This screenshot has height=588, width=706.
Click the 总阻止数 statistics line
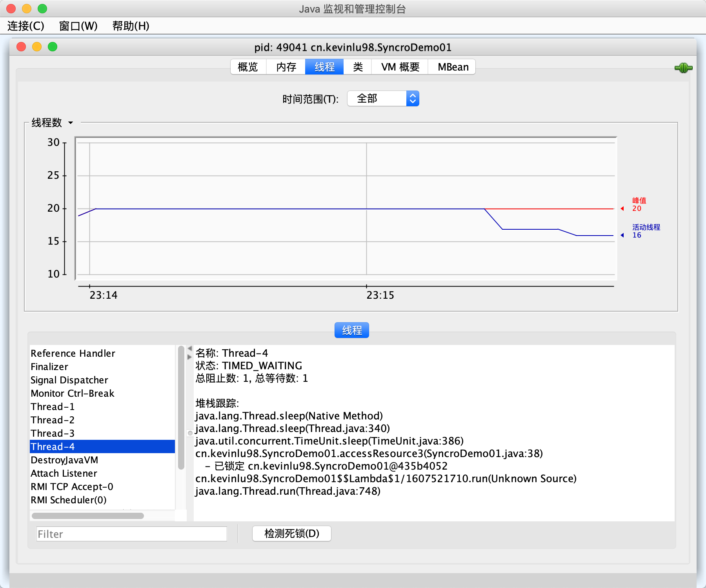click(x=252, y=378)
